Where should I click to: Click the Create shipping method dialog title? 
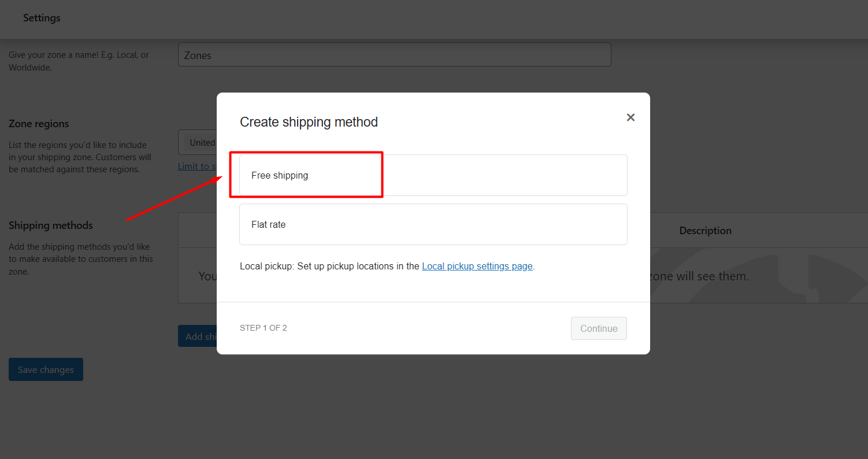click(309, 122)
